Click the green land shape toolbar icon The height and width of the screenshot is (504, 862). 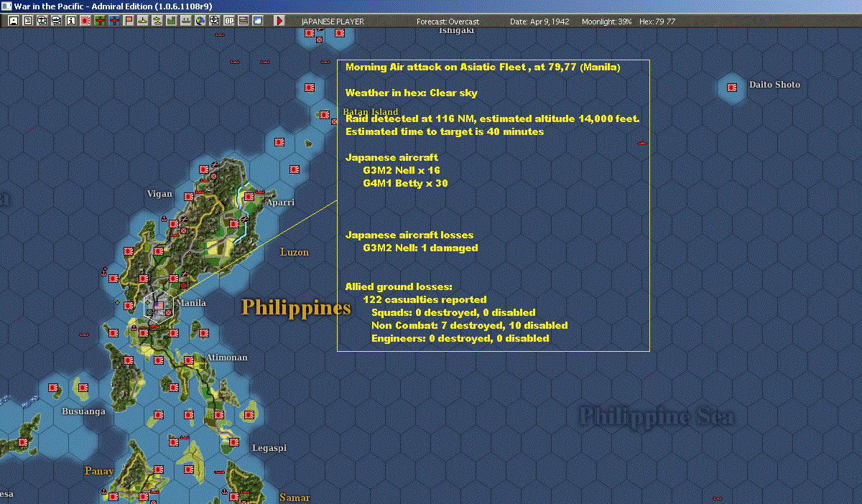172,21
